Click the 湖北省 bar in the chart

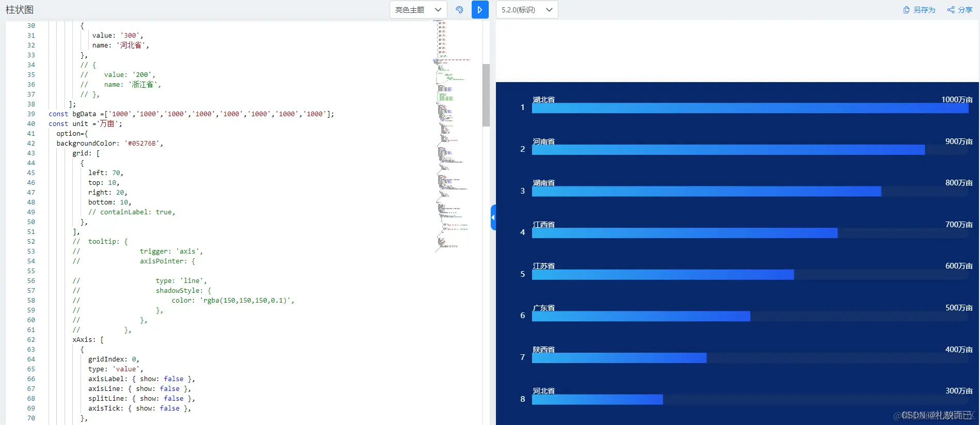[x=750, y=108]
